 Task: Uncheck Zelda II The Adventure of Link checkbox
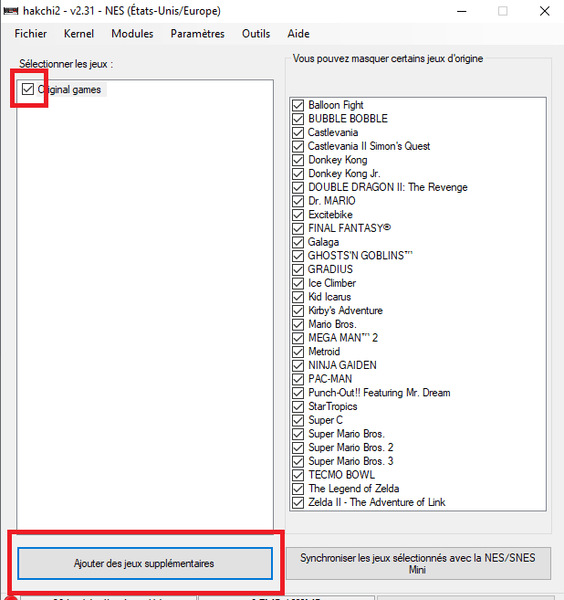[x=298, y=503]
